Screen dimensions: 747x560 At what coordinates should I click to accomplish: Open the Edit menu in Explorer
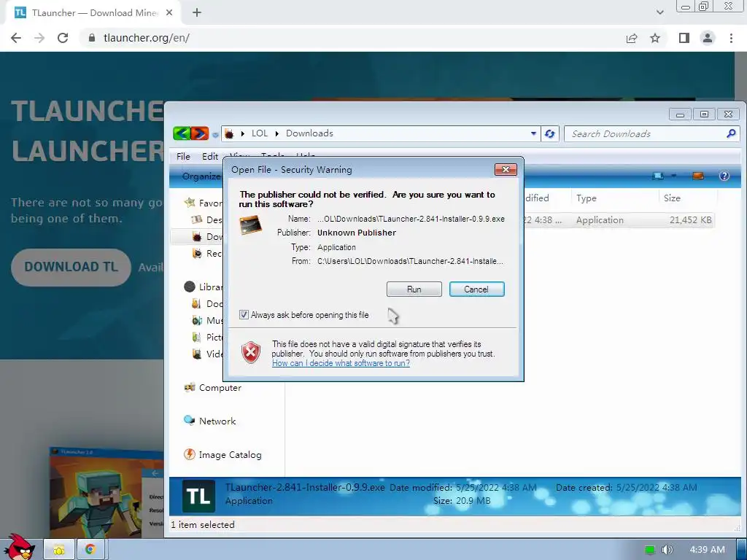pyautogui.click(x=209, y=156)
